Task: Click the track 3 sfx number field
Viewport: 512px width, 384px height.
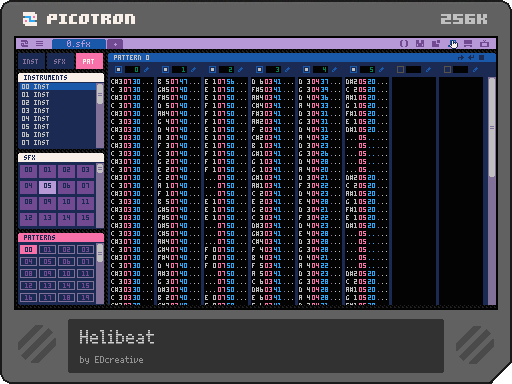Action: point(274,70)
